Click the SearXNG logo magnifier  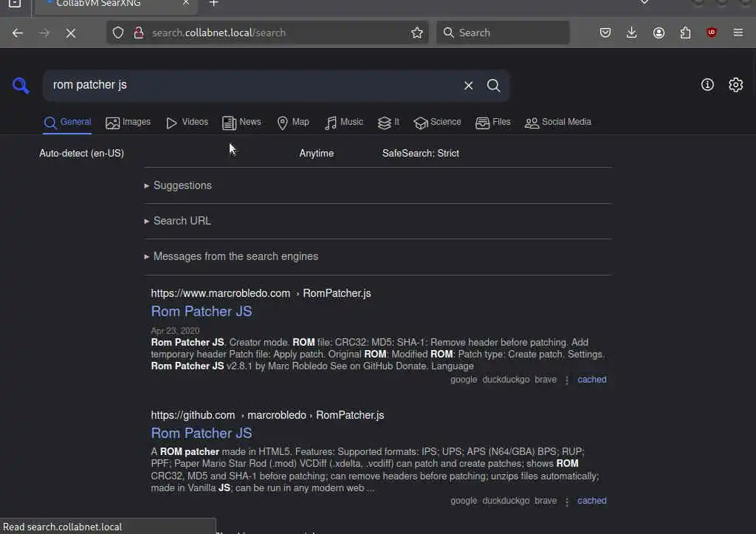pos(21,86)
